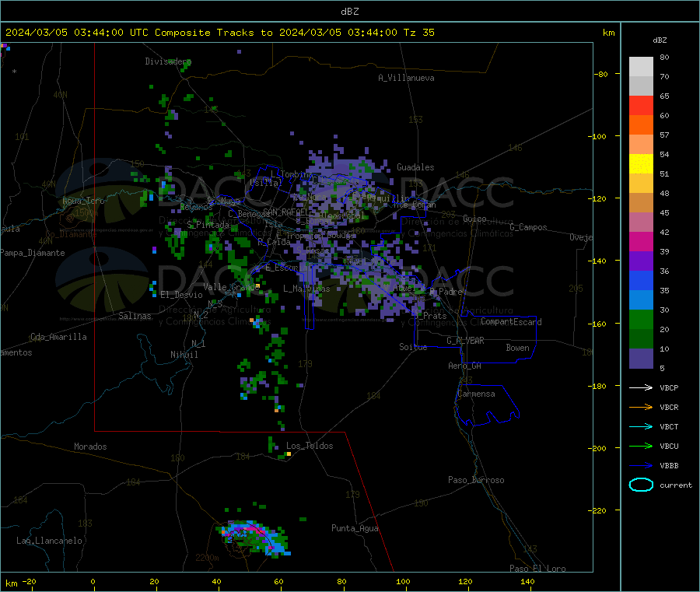700x592 pixels.
Task: Click the 'Morados' place label
Action: (x=90, y=447)
